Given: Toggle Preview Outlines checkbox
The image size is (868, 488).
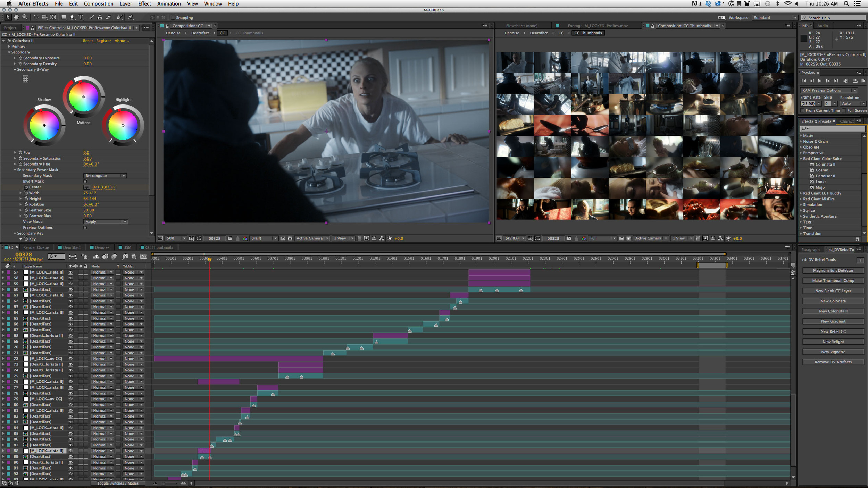Looking at the screenshot, I should coord(85,227).
